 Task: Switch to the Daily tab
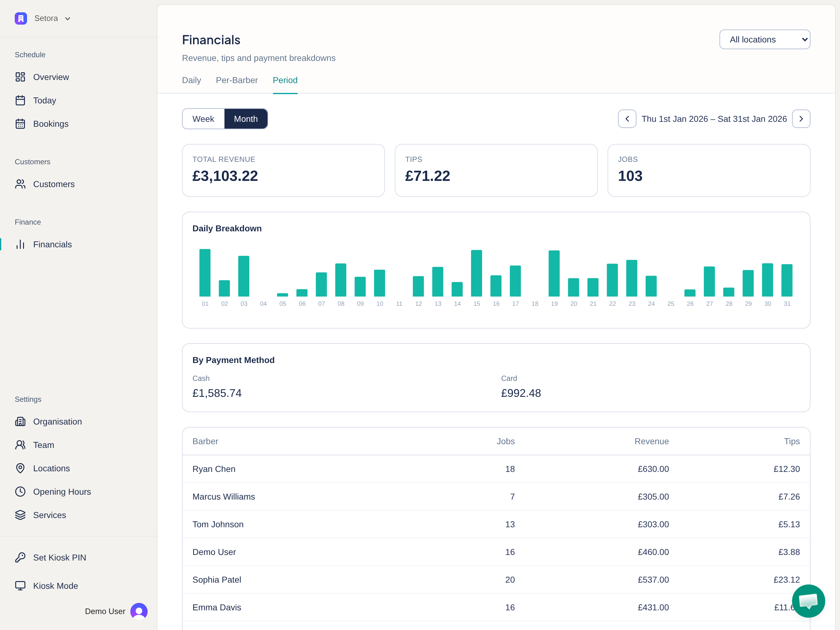click(191, 80)
